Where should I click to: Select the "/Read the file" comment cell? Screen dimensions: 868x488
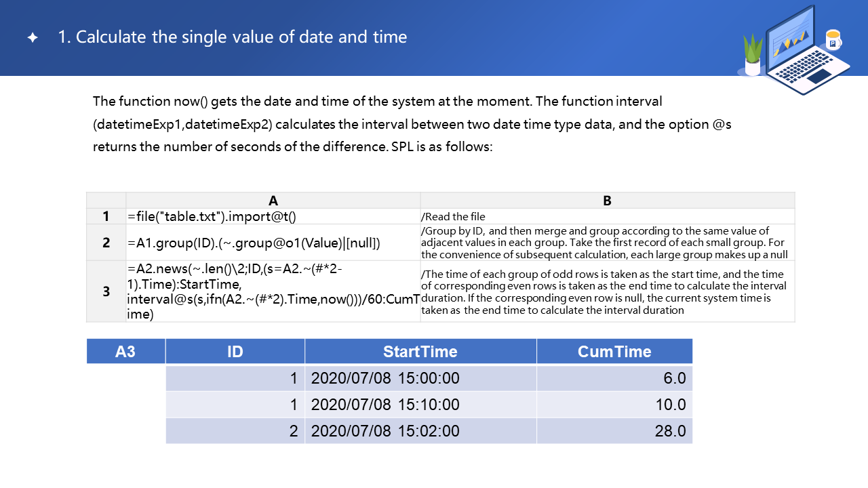click(608, 216)
